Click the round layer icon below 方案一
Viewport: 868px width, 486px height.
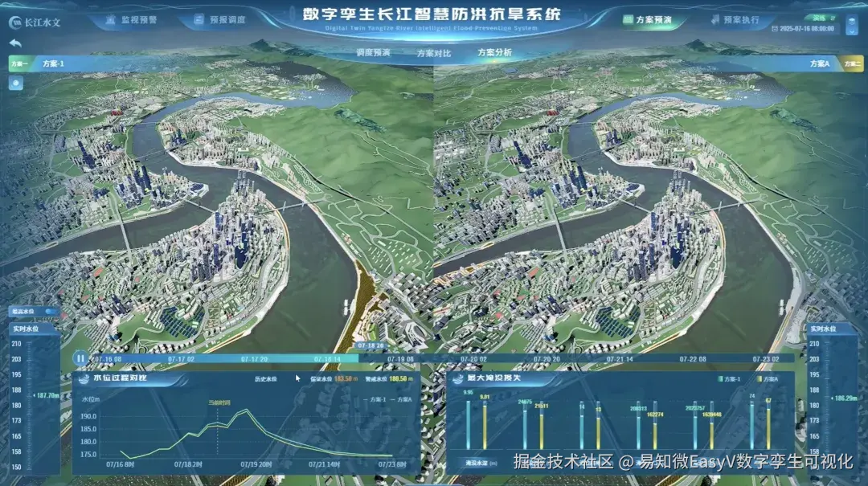(16, 83)
